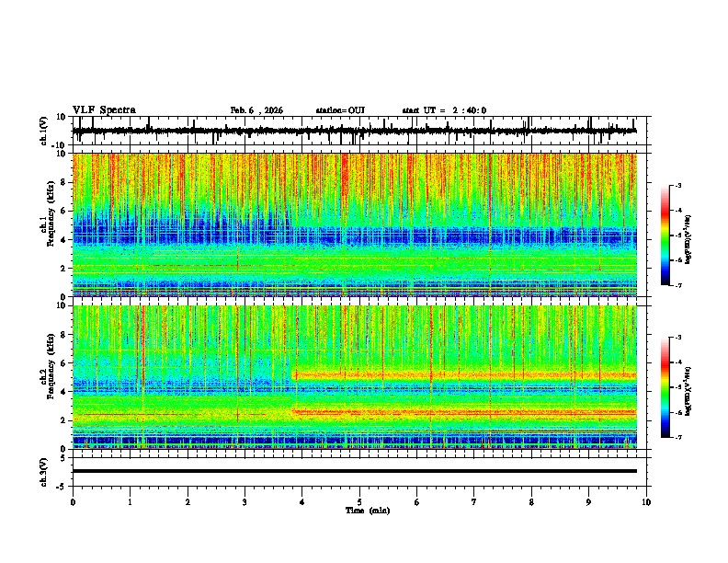Viewport: 728px width, 563px height.
Task: Click the ch.2 spectrogram "8" kHz tick label
Action: [x=63, y=335]
